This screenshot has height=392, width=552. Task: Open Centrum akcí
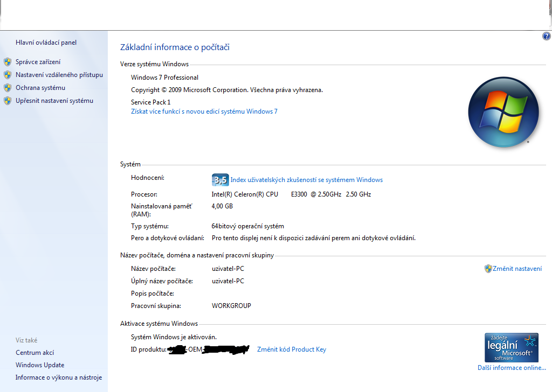click(35, 353)
